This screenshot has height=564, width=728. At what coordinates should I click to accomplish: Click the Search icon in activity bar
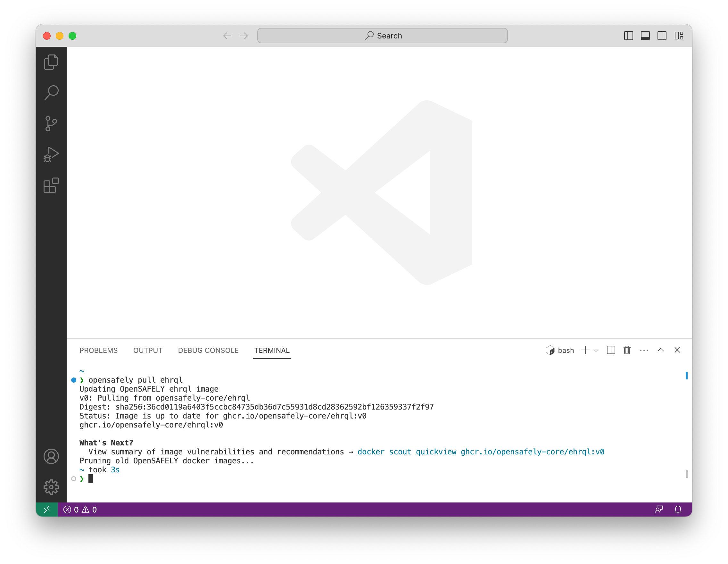51,93
